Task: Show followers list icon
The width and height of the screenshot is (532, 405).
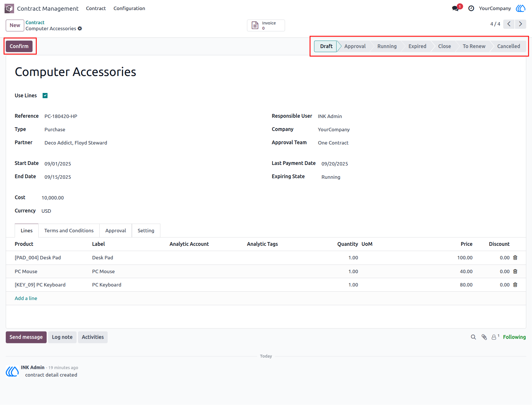Action: click(x=495, y=337)
